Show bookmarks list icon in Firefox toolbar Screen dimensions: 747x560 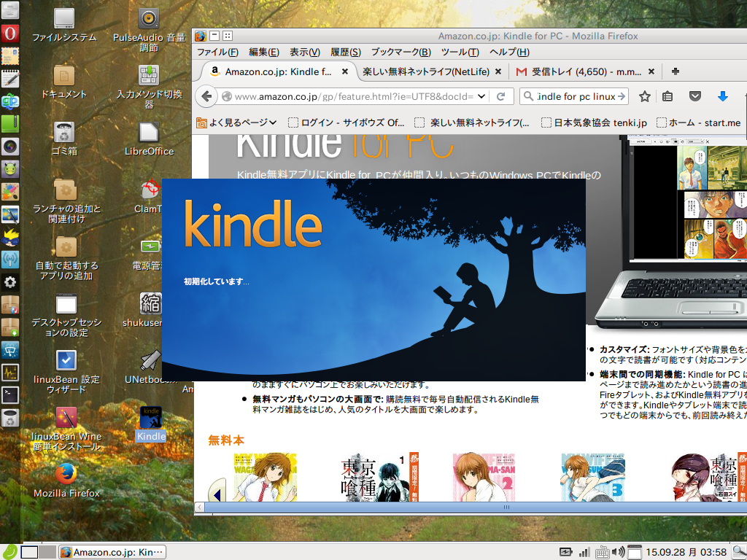(x=667, y=96)
